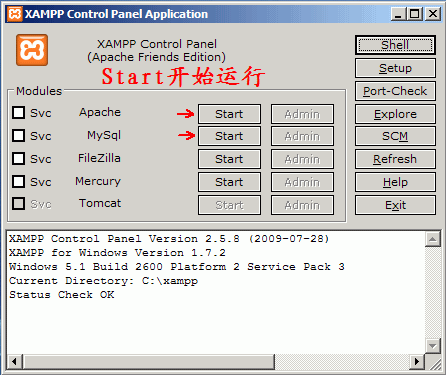Click the log scroll down arrow
Image resolution: width=446 pixels, height=375 pixels.
[433, 346]
